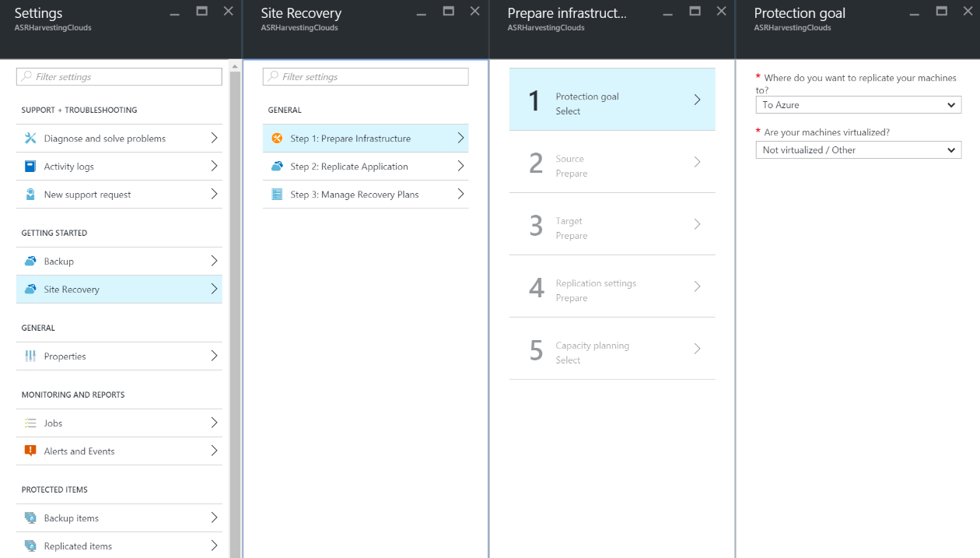Expand the Diagnose and solve problems chevron
Viewport: 980px width, 558px height.
pos(214,138)
